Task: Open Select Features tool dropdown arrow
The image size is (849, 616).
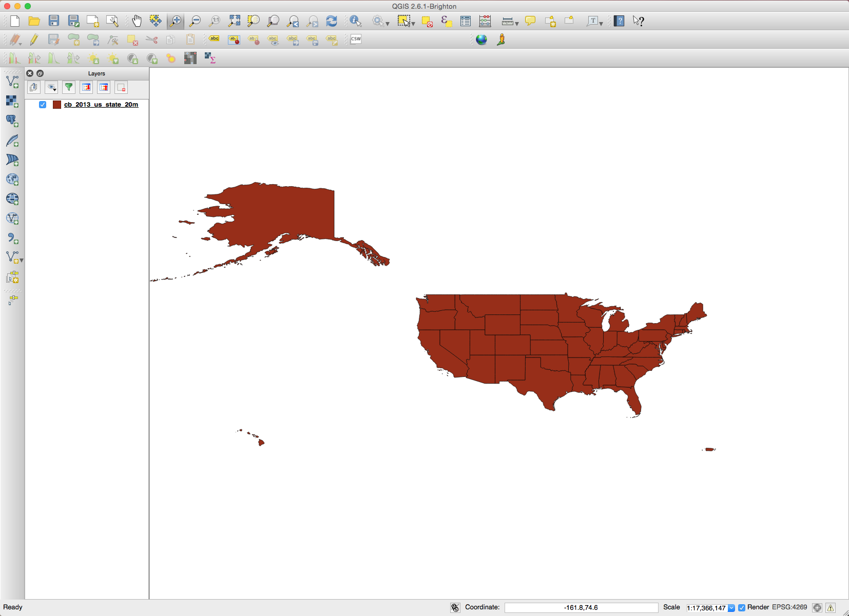Action: pyautogui.click(x=413, y=24)
